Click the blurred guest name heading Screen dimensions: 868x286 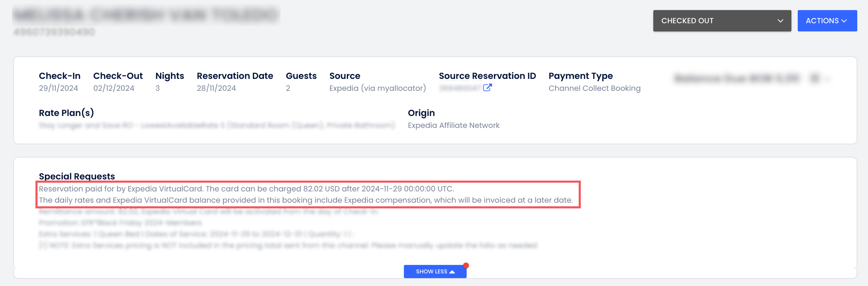tap(146, 15)
